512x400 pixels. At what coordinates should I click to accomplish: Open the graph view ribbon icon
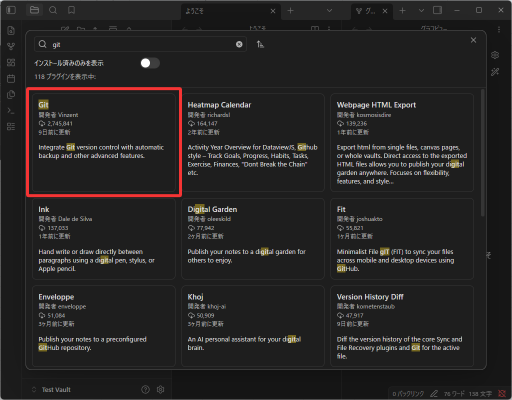coord(11,46)
